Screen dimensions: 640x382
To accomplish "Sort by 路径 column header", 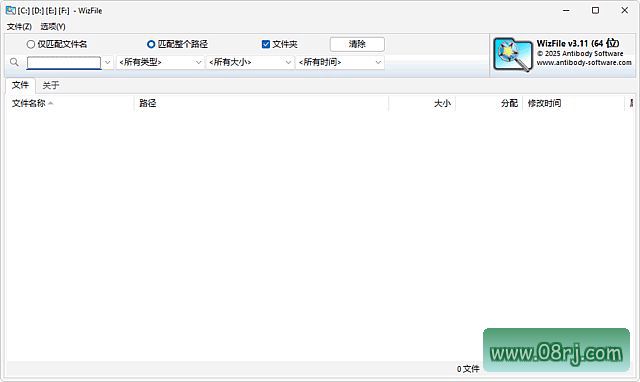I will [x=261, y=103].
